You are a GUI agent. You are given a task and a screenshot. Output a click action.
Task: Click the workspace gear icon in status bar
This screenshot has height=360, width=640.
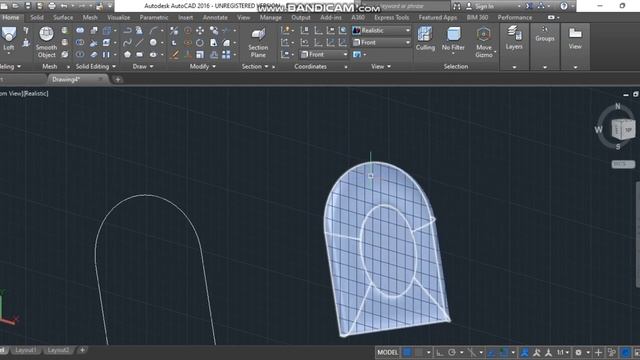coord(578,352)
